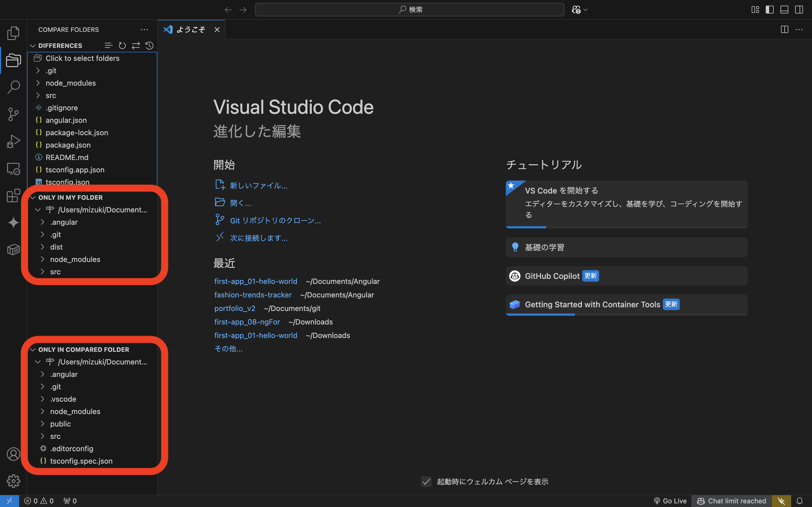Image resolution: width=812 pixels, height=507 pixels.
Task: Open the Search view in the activity bar
Action: [x=13, y=87]
